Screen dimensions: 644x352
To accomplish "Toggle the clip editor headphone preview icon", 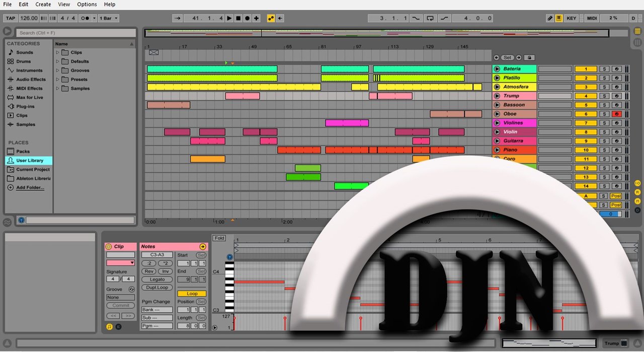I will (229, 257).
